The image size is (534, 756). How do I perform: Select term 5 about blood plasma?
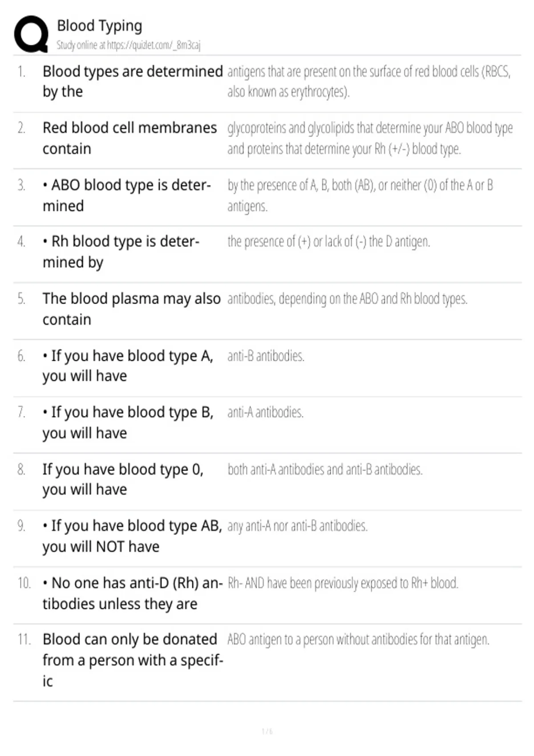(x=132, y=309)
